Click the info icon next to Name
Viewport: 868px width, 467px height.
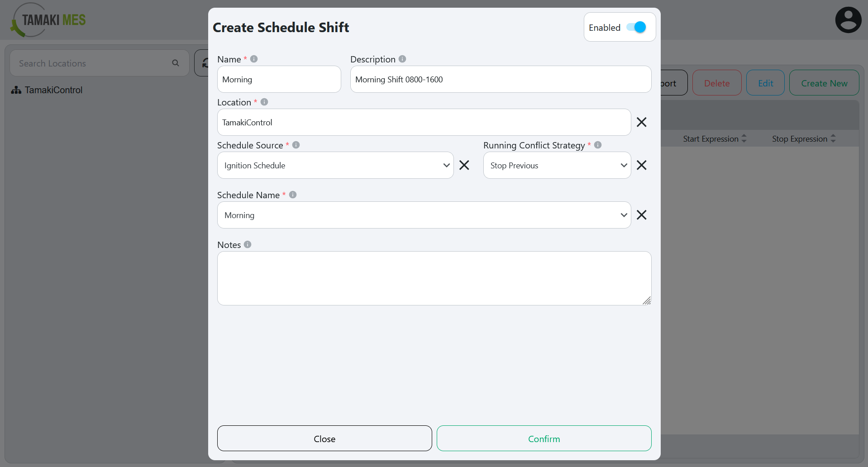pos(254,59)
